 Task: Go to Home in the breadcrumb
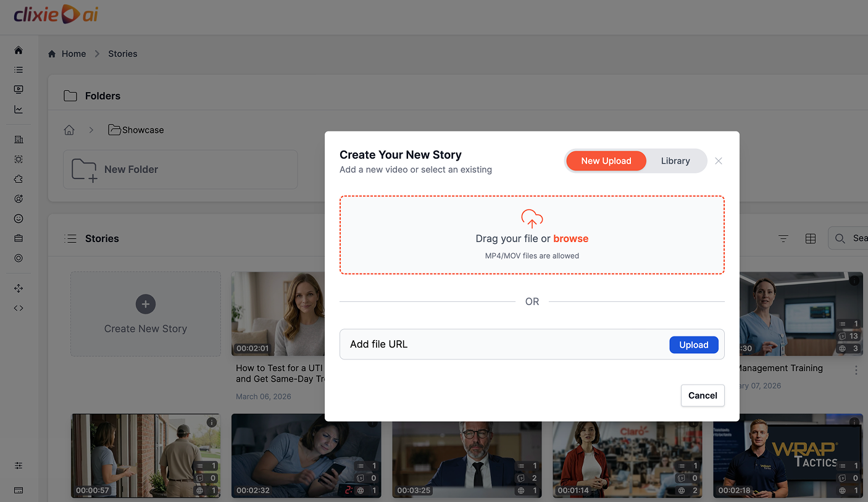point(67,54)
